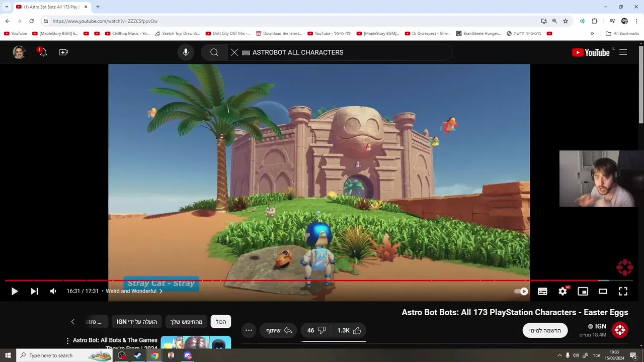Open the 'Drift City OST Mix' bookmark

[228, 34]
